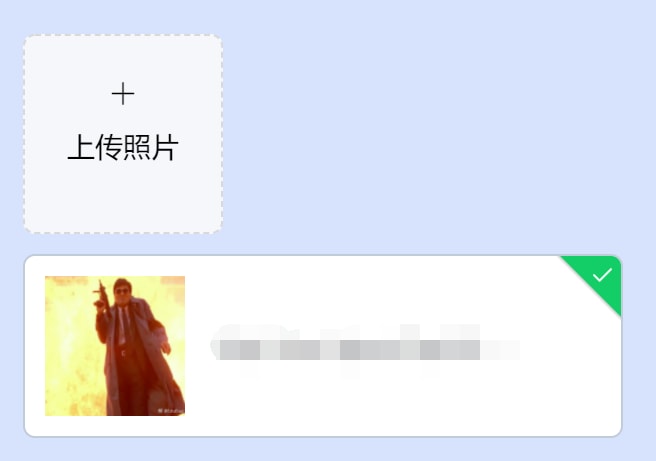
Task: Open the man-in-trench-coat photo thumbnail
Action: (x=115, y=346)
